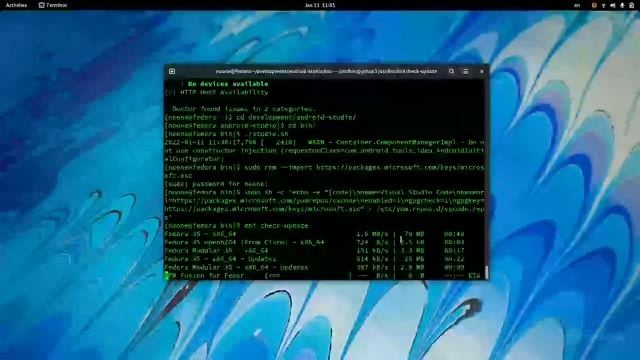Click the orange notification tray icon
Viewport: 640px width, 360px height.
(x=594, y=5)
